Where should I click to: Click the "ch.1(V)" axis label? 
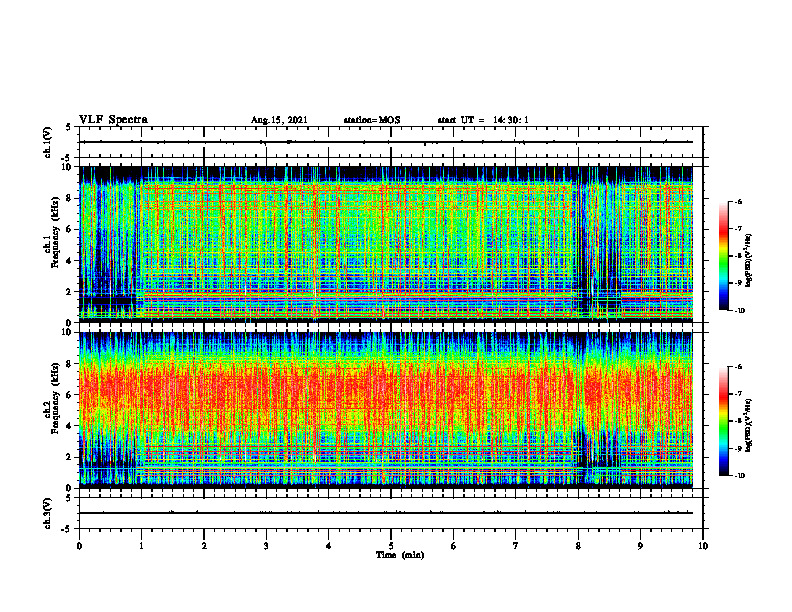pos(47,142)
